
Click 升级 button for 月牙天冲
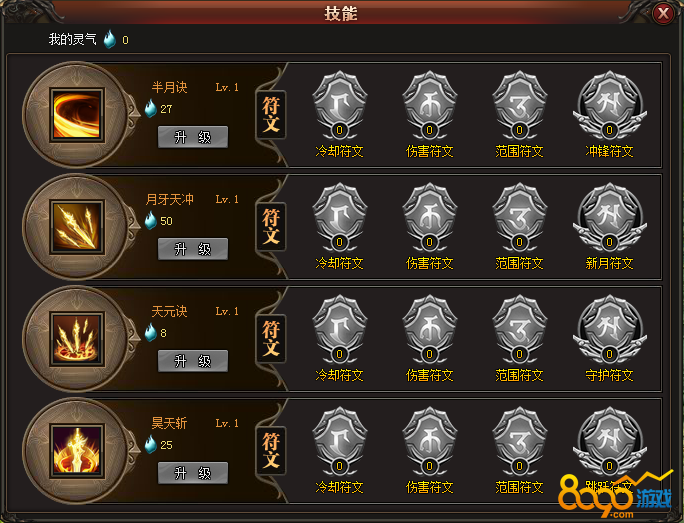click(x=193, y=249)
